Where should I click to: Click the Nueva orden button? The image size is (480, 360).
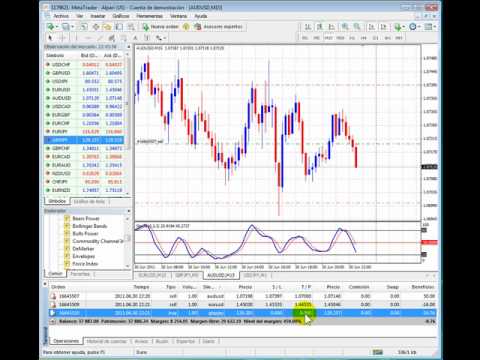[x=161, y=27]
